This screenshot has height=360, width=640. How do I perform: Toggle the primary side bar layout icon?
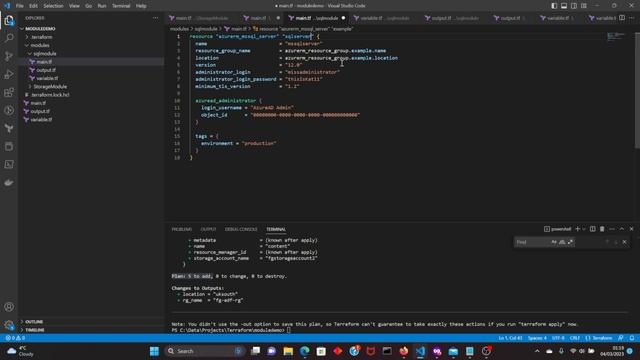pos(554,6)
